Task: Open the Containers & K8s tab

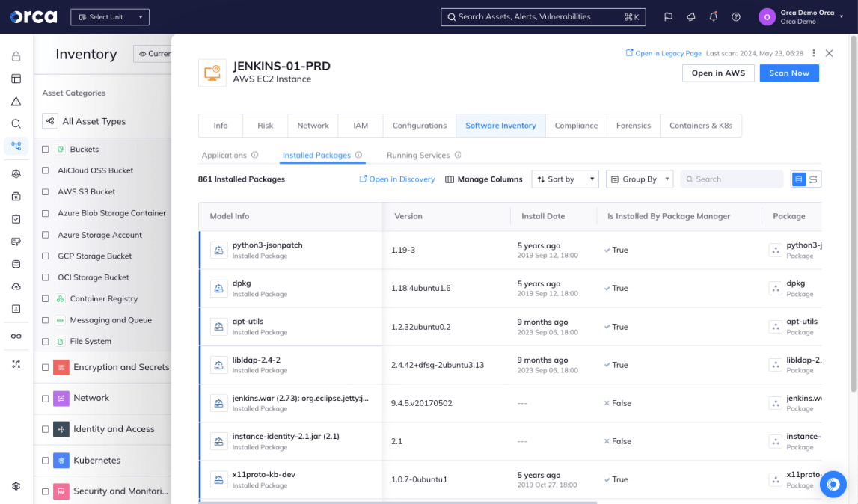Action: click(x=701, y=126)
